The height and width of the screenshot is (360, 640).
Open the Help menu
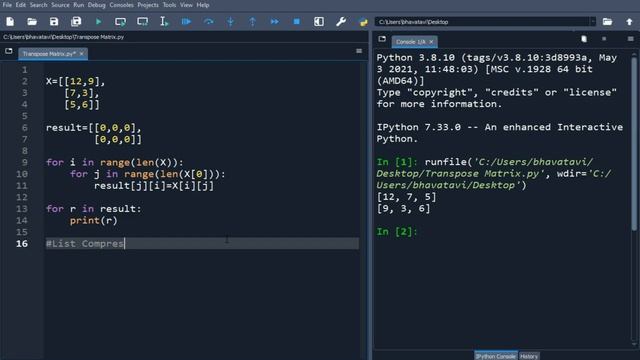(x=202, y=5)
